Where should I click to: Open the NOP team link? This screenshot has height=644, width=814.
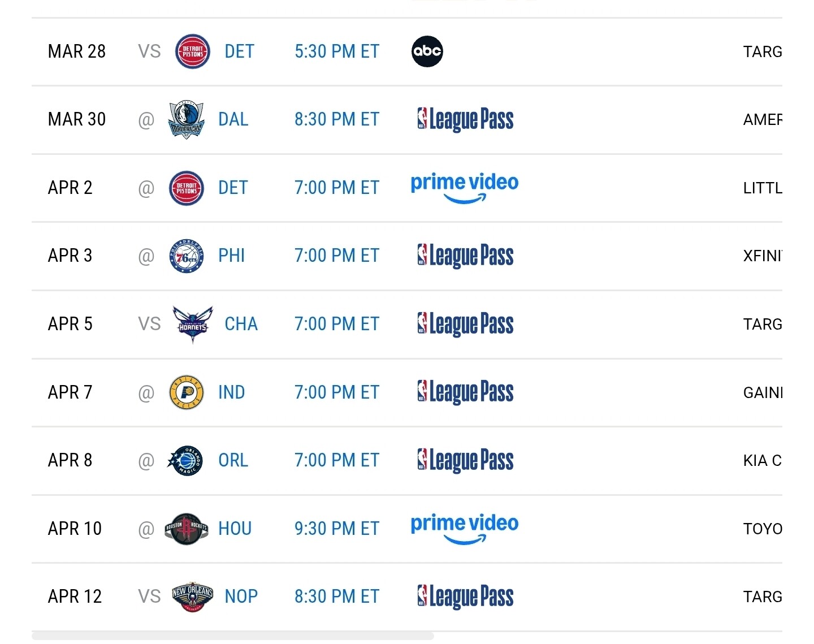pos(241,597)
